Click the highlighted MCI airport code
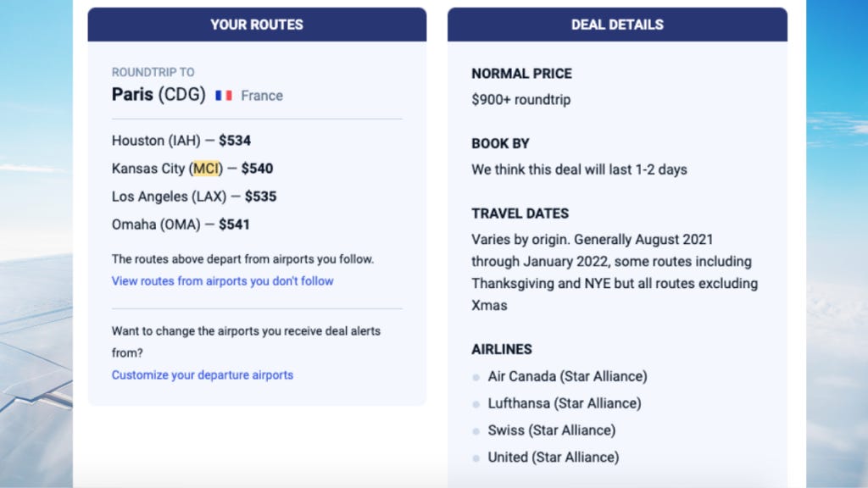Image resolution: width=868 pixels, height=488 pixels. (x=205, y=169)
